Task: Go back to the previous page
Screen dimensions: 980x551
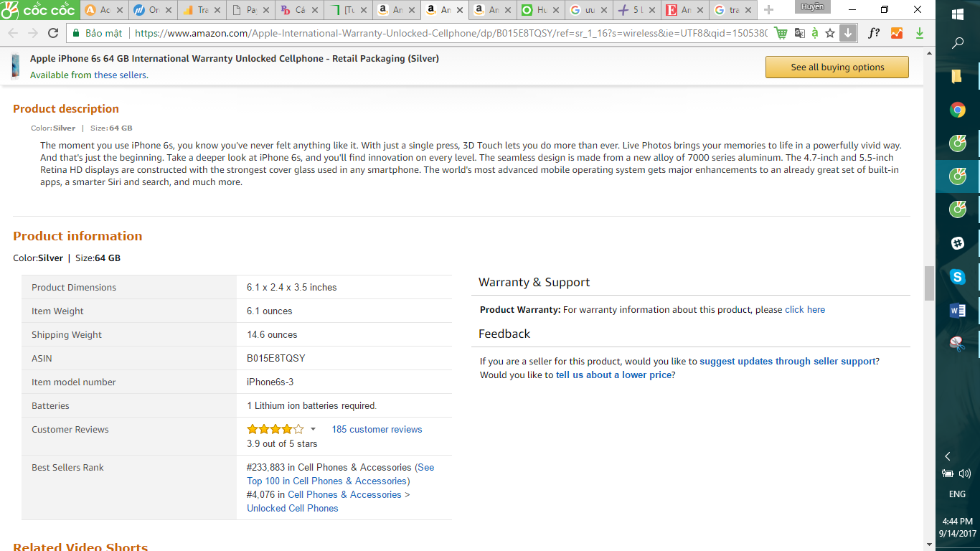Action: pos(12,33)
